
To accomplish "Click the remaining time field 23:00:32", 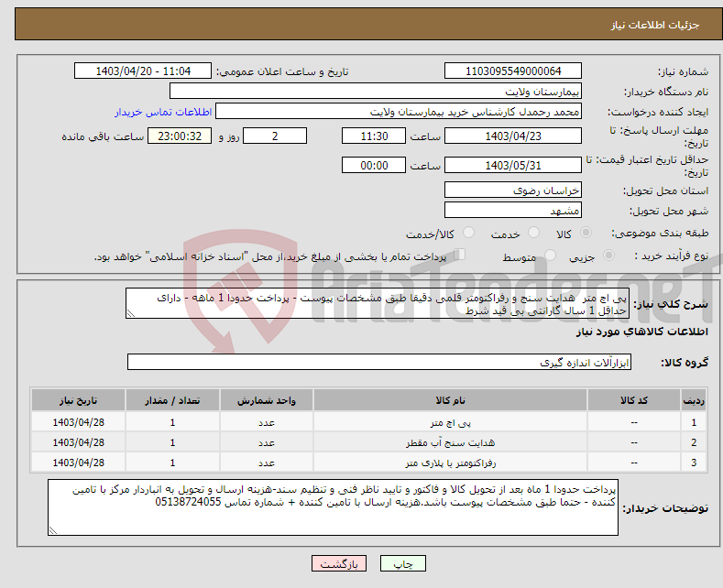I will pos(180,136).
